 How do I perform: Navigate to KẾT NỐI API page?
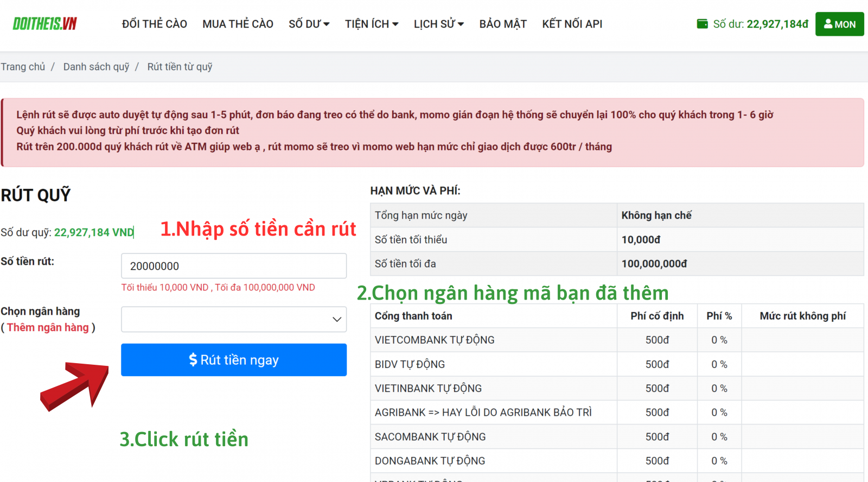tap(572, 24)
